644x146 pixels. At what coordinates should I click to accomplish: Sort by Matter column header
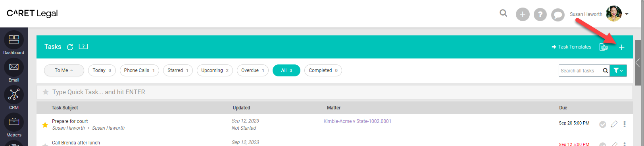(x=334, y=108)
